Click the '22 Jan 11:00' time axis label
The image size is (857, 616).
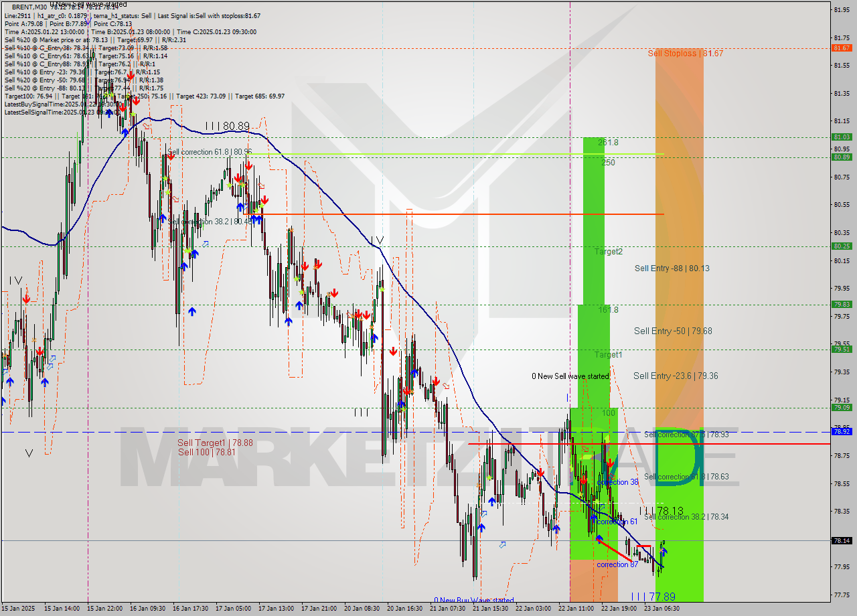575,609
